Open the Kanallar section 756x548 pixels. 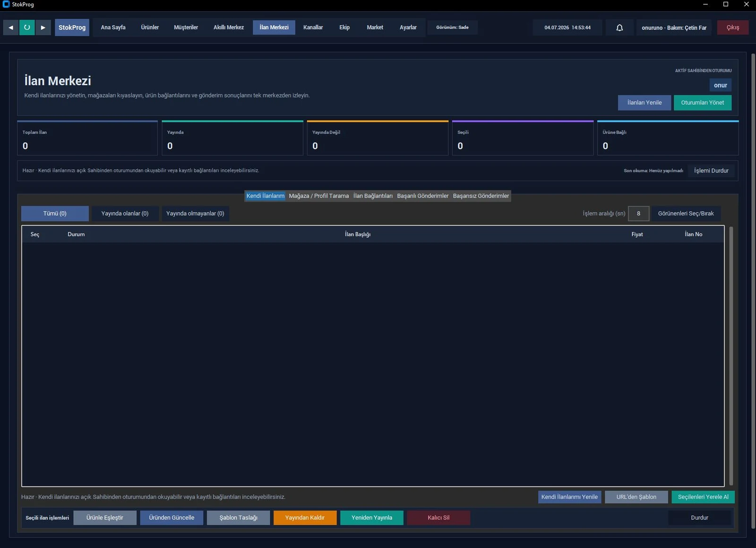click(x=313, y=27)
